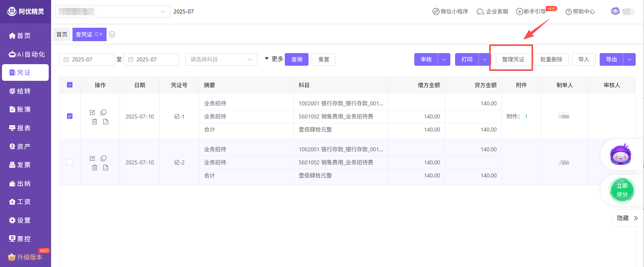Delete voucher 记-1 using the trash icon
The height and width of the screenshot is (267, 644).
(95, 122)
